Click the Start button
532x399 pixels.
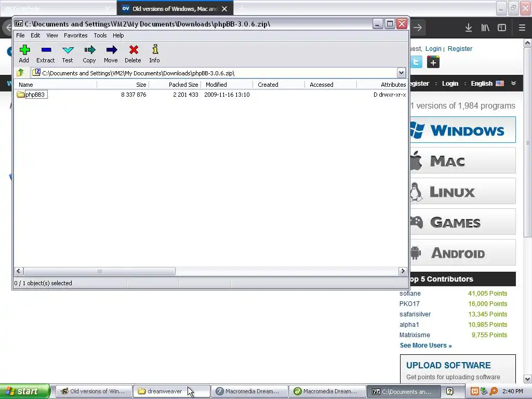[25, 392]
